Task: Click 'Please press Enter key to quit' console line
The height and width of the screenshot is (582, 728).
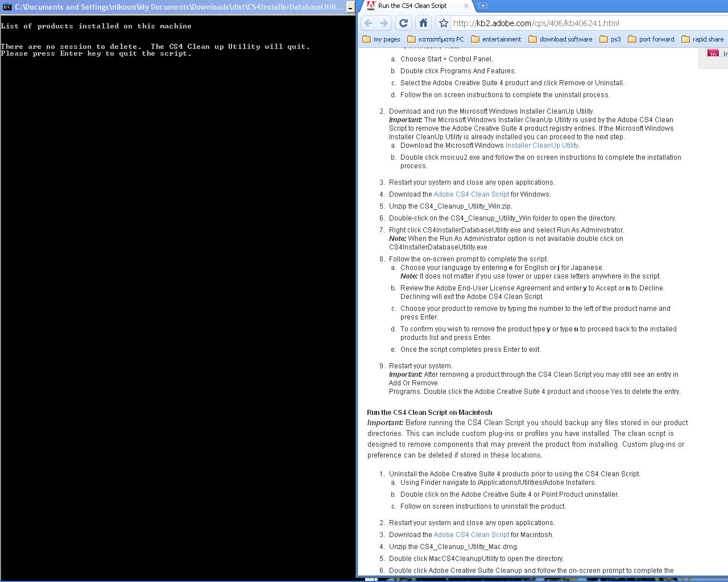Action: pyautogui.click(x=96, y=53)
